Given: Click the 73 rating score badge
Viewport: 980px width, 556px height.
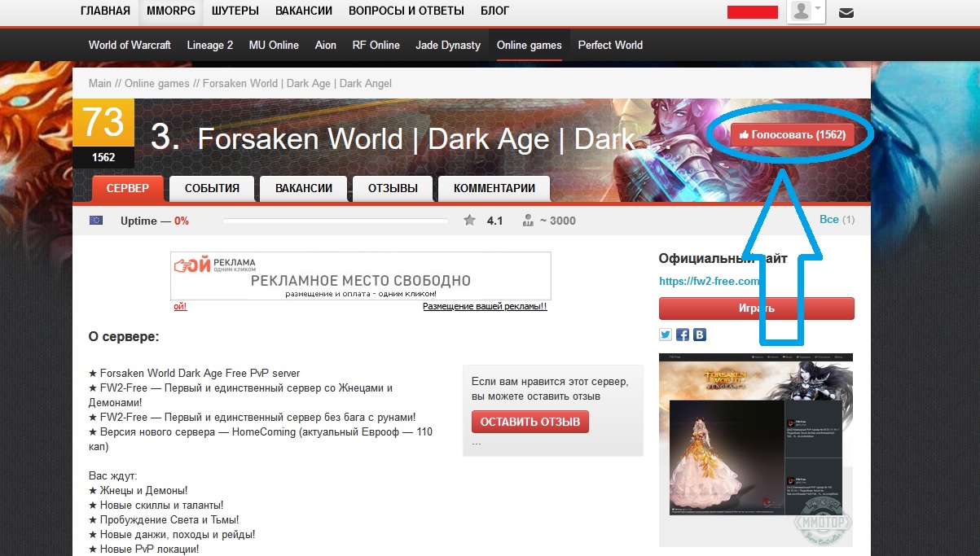Looking at the screenshot, I should [x=103, y=122].
